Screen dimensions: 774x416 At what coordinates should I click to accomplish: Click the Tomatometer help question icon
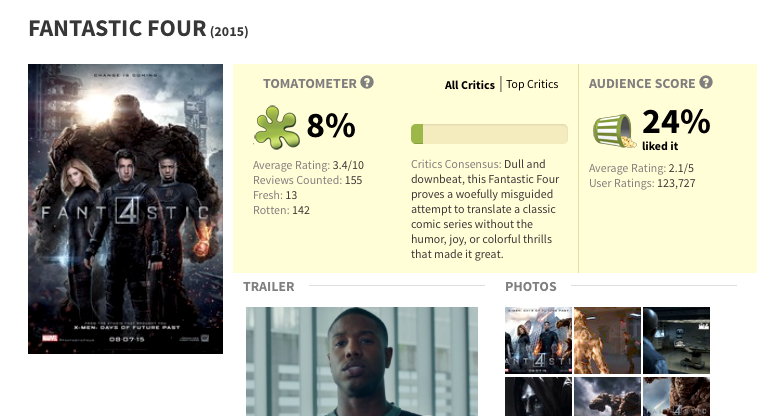[367, 82]
